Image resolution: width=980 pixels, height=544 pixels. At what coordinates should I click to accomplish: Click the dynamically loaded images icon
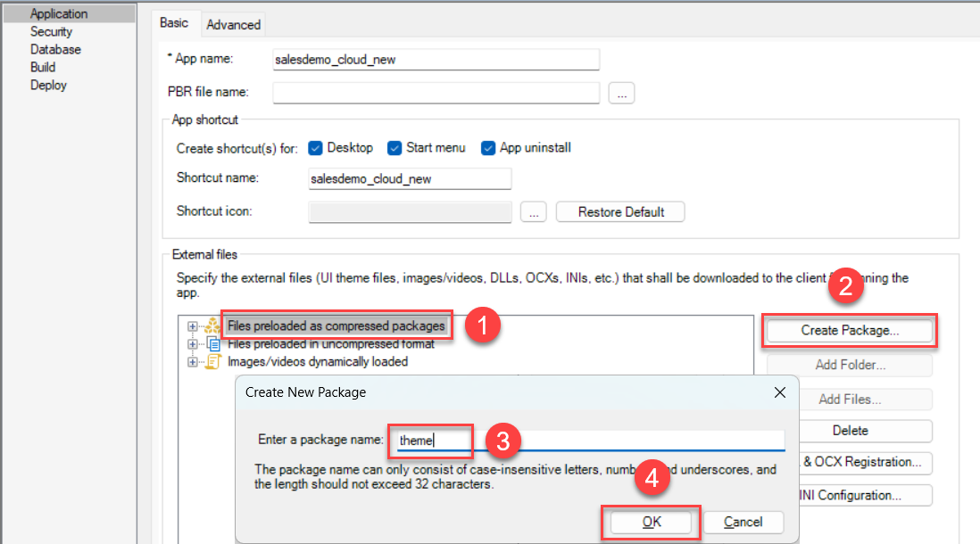(213, 362)
